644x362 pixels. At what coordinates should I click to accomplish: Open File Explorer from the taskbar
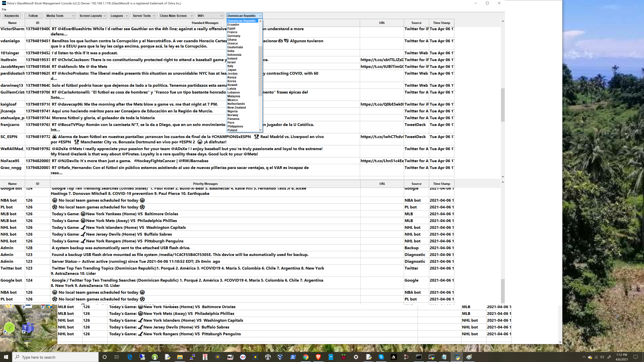(x=180, y=357)
